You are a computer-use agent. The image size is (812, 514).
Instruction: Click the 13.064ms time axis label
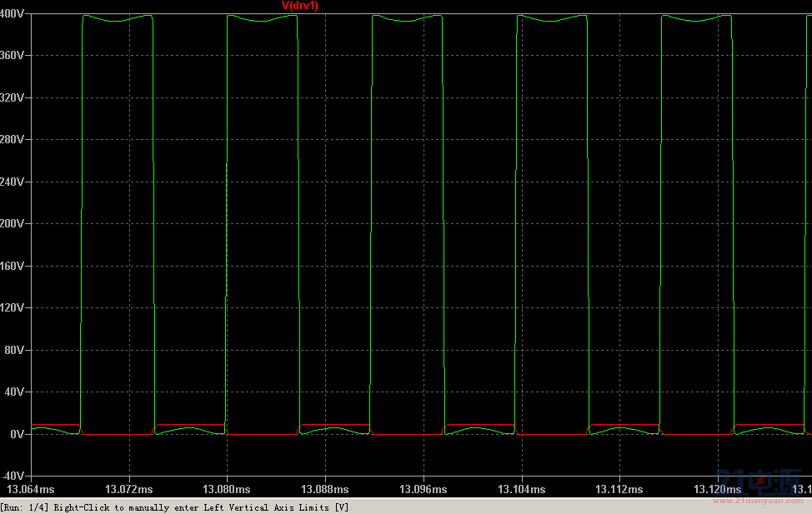[x=31, y=489]
